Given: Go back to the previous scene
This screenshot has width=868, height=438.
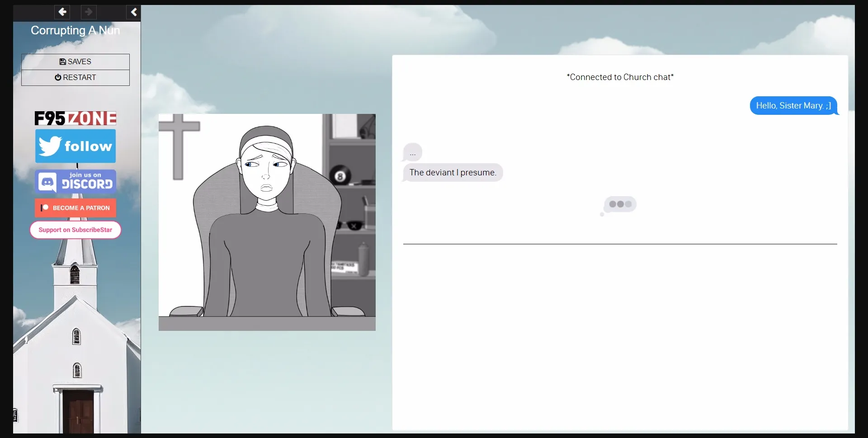Looking at the screenshot, I should click(x=62, y=12).
